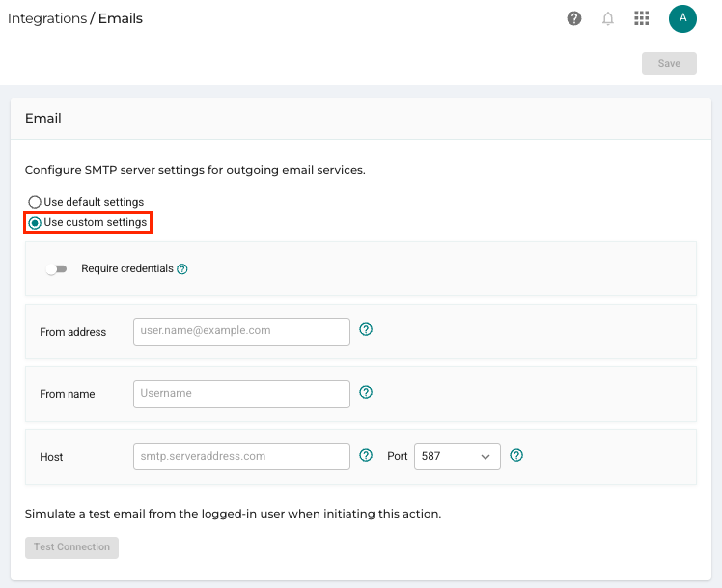This screenshot has height=588, width=722.
Task: Toggle the Require credentials switch
Action: (56, 269)
